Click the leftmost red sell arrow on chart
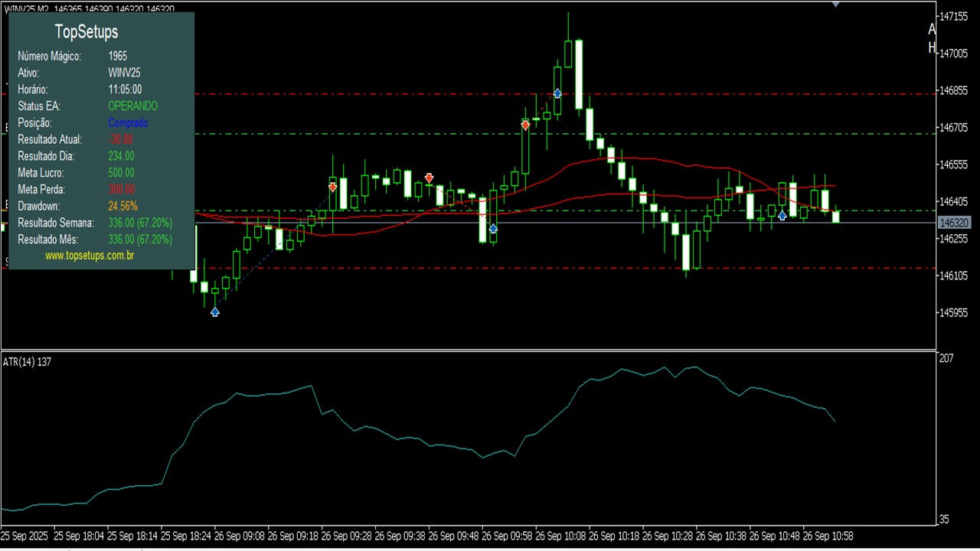 coord(332,187)
